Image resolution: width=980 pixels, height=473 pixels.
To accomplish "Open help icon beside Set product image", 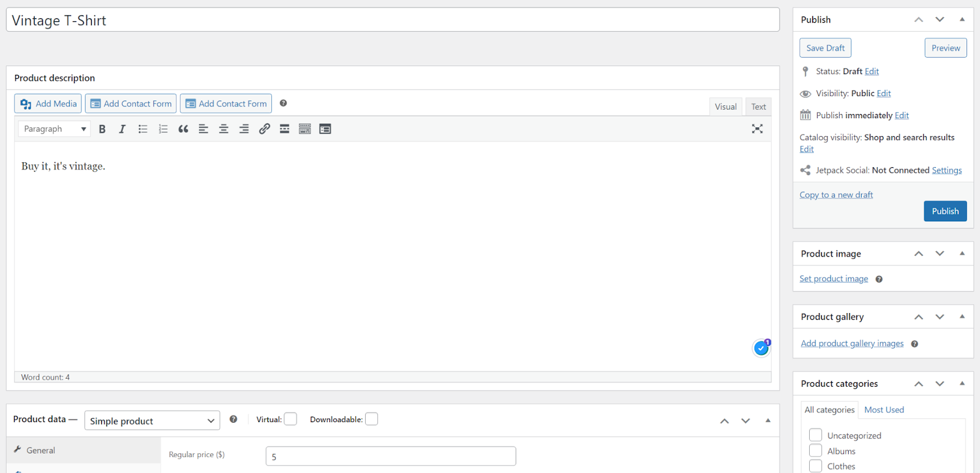I will pos(879,279).
